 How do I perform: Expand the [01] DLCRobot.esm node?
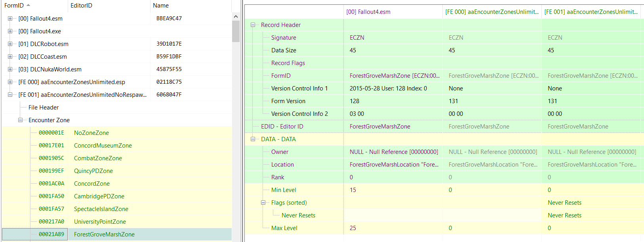tap(10, 44)
